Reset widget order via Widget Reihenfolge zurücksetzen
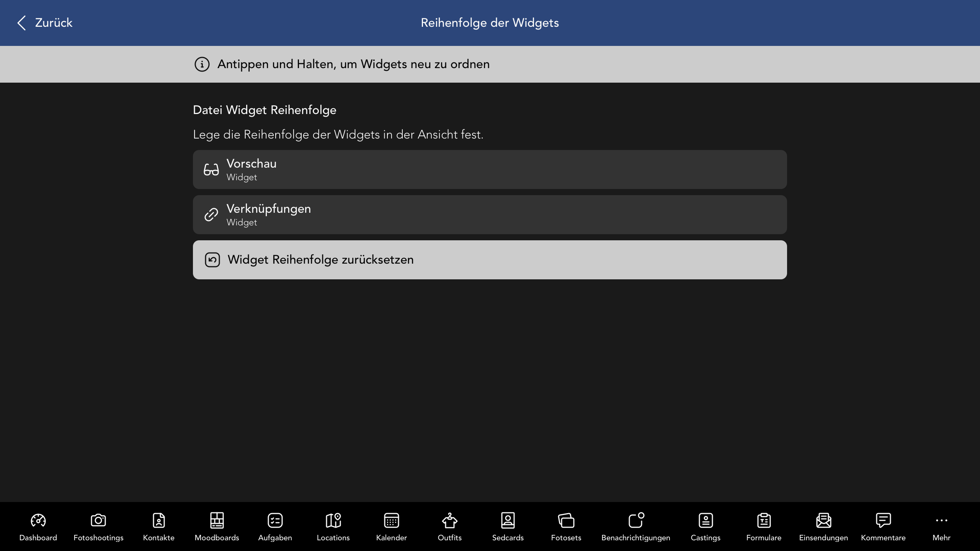 (x=490, y=260)
